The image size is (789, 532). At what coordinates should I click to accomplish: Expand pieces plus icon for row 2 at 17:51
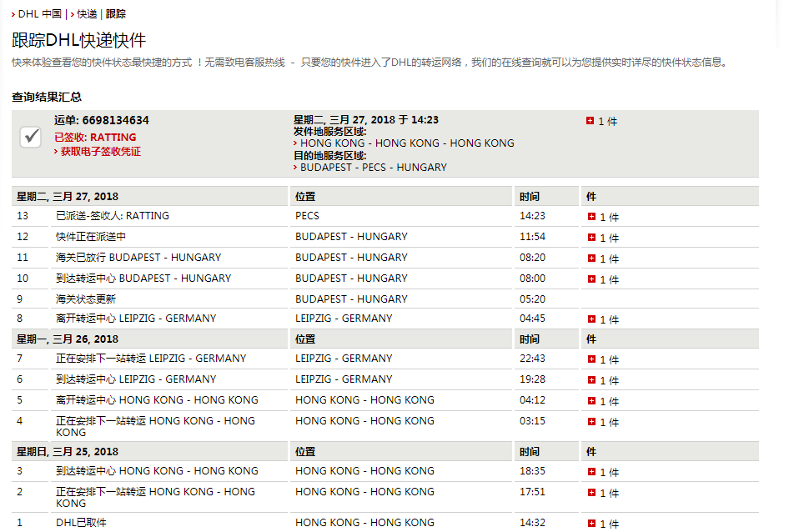coord(592,493)
